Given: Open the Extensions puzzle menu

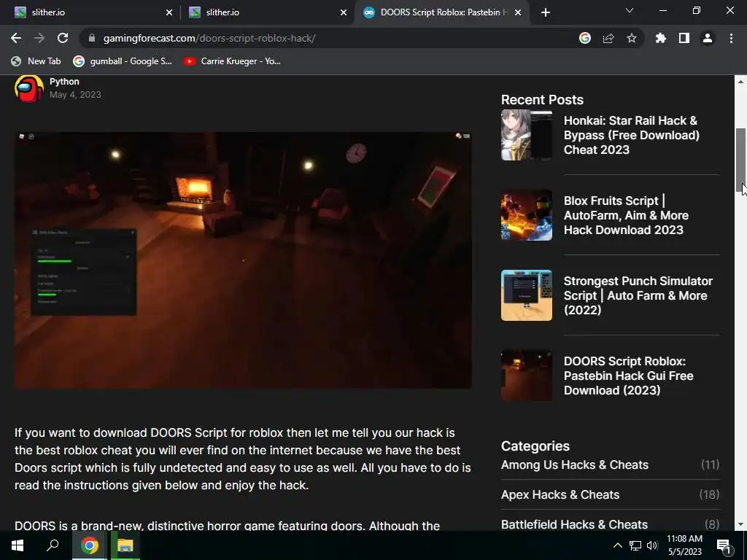Looking at the screenshot, I should coord(661,38).
